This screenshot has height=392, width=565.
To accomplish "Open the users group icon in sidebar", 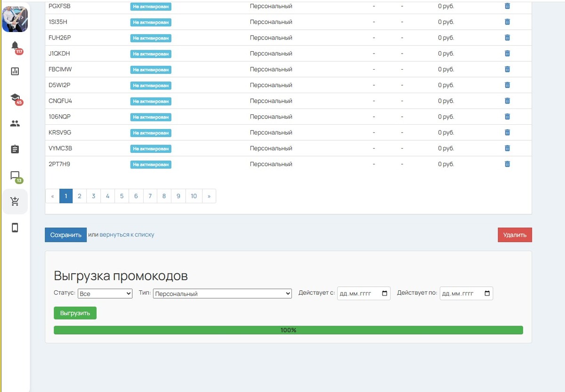I will [x=15, y=124].
